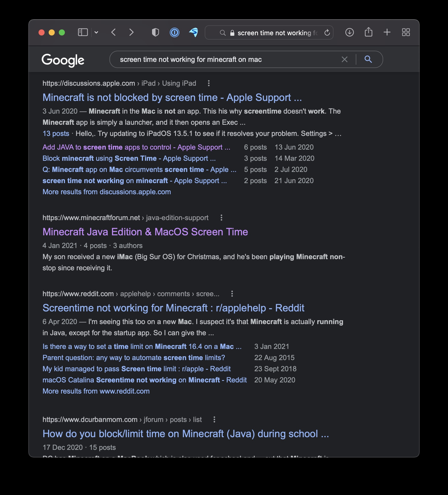
Task: Open the Share menu
Action: (368, 32)
